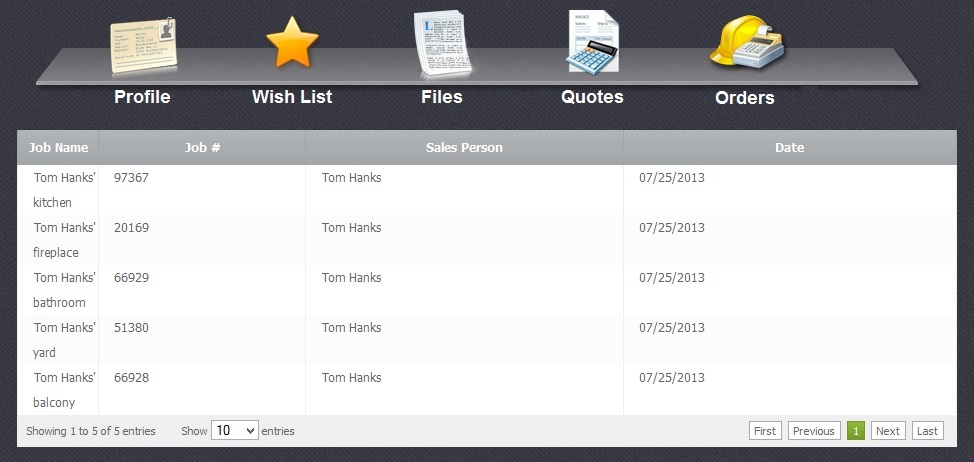Click the First pagination button
Image resolution: width=974 pixels, height=462 pixels.
pos(765,431)
